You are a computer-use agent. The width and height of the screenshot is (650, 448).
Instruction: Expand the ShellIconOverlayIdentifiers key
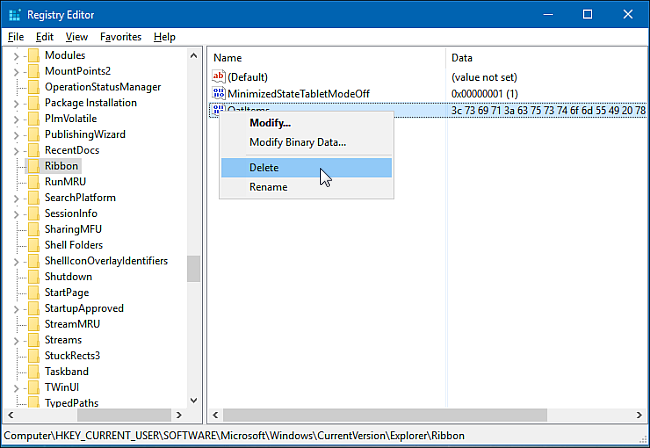16,262
